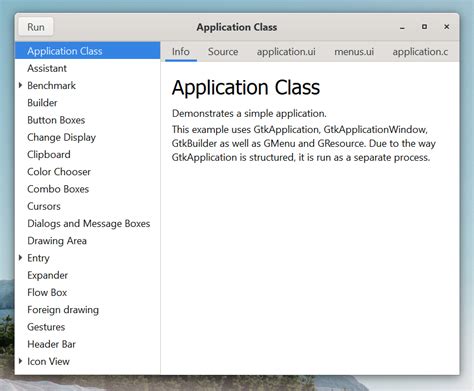This screenshot has width=474, height=391.
Task: Open the application.c tab
Action: point(420,52)
